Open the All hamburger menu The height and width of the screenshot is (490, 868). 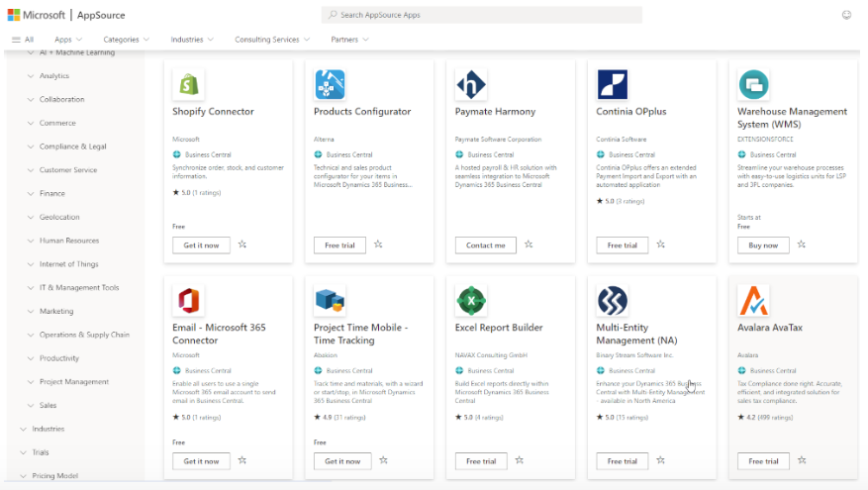(x=23, y=40)
